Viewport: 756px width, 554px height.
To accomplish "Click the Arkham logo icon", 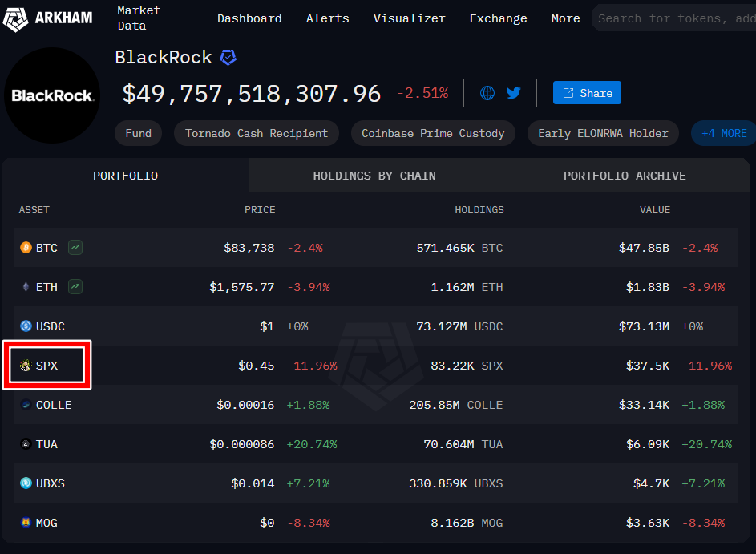I will [x=15, y=18].
